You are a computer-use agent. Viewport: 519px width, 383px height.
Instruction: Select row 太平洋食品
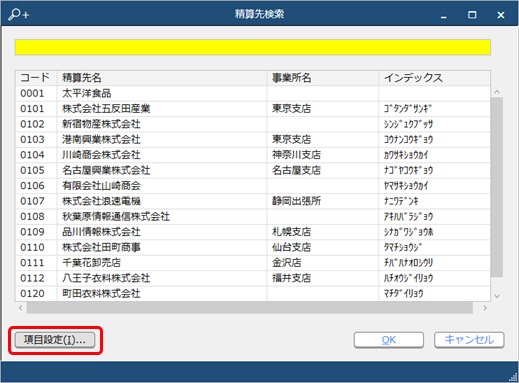click(x=253, y=93)
